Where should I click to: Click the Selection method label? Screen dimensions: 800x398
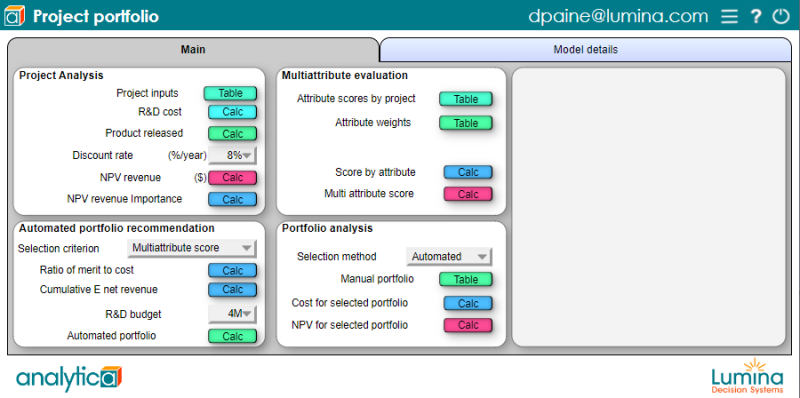click(337, 257)
